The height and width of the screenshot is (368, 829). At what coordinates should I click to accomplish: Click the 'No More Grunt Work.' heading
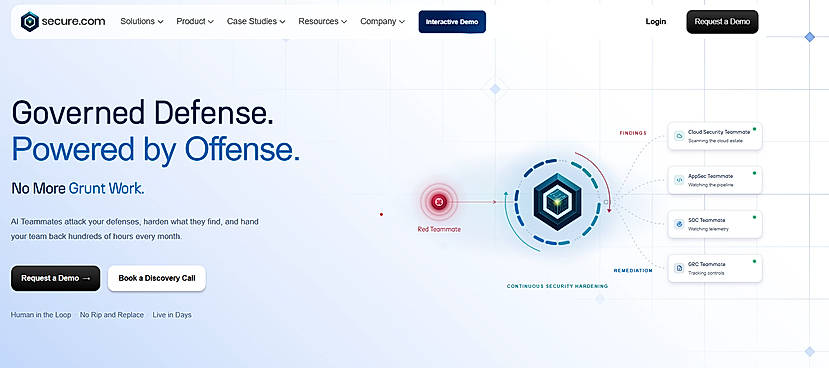(x=78, y=188)
